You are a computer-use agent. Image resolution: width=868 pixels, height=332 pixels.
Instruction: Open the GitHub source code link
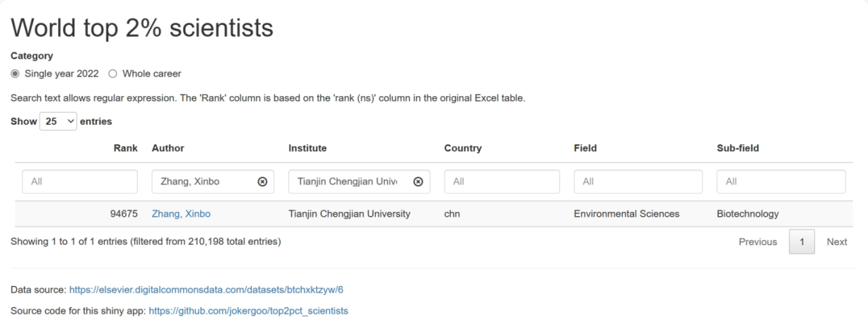[x=248, y=311]
